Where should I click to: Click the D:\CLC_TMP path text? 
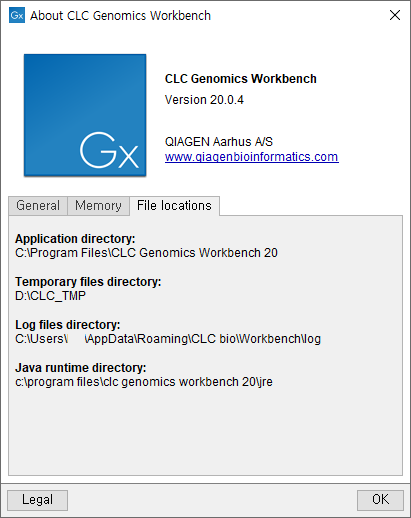50,296
